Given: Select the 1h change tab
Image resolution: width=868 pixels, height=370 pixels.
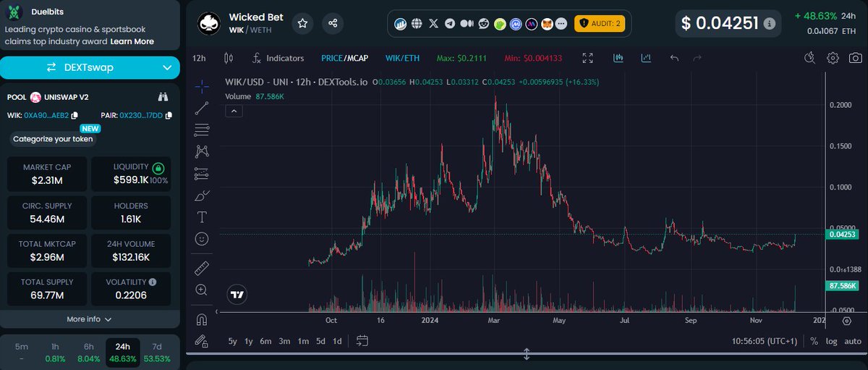Looking at the screenshot, I should point(55,352).
